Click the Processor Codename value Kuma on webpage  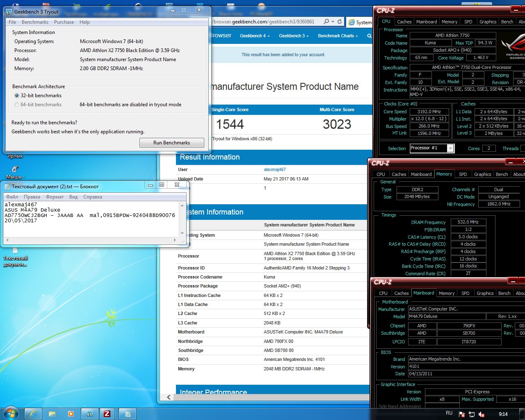point(269,277)
